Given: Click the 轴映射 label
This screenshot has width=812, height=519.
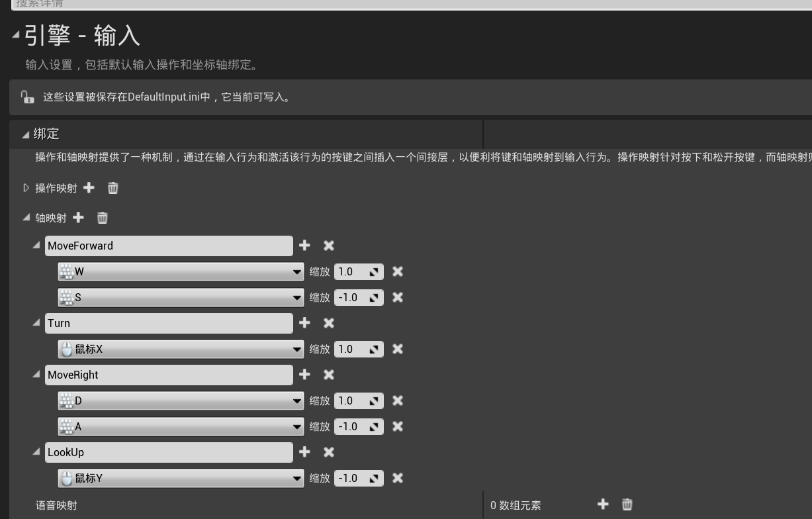Looking at the screenshot, I should click(51, 218).
